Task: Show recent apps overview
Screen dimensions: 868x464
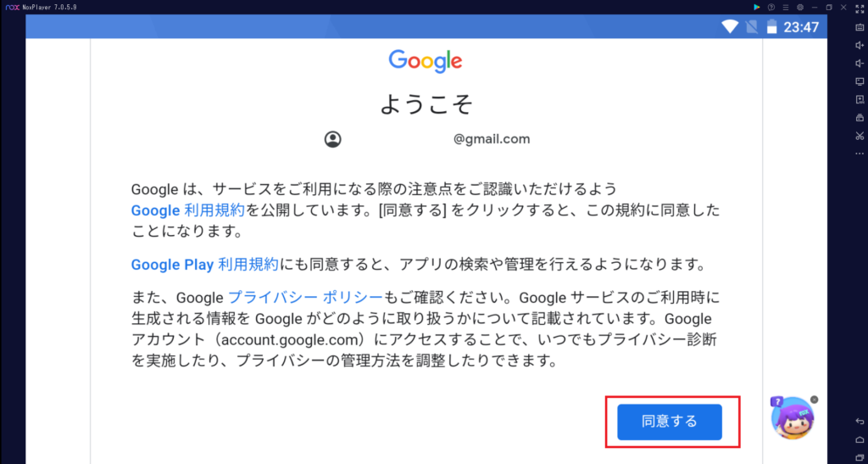Action: [860, 457]
